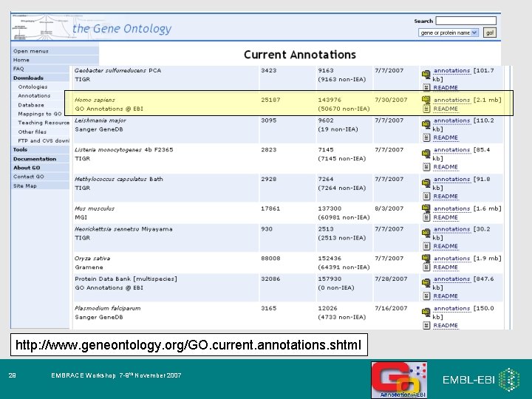Click the "88008" gene count for Oryza sativa
The height and width of the screenshot is (399, 532).
pyautogui.click(x=270, y=258)
